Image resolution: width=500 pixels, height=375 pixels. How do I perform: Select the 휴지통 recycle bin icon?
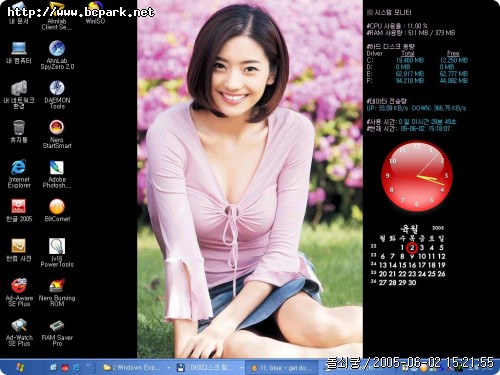[x=19, y=132]
